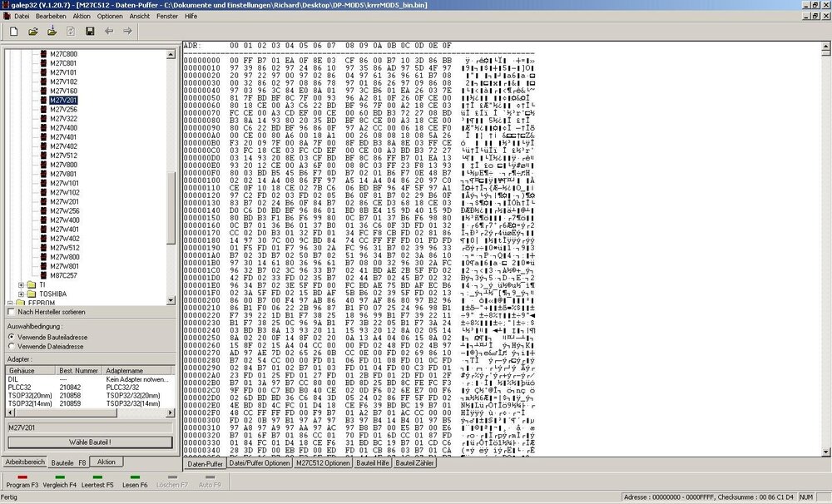Open the Aktion menu

[x=82, y=17]
